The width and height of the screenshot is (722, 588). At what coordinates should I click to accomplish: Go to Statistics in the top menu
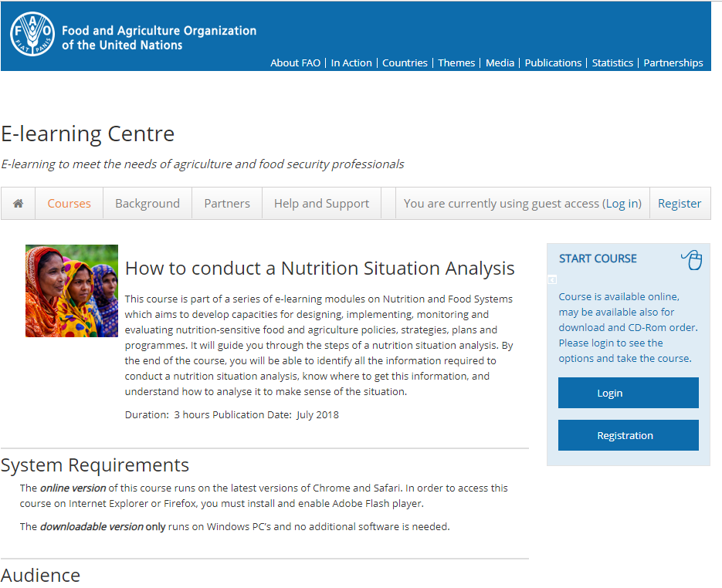[612, 63]
